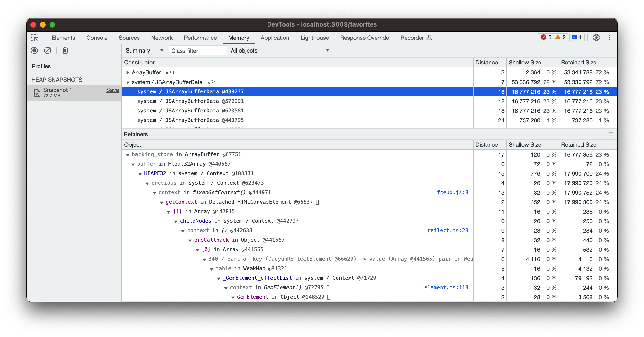Start recording with the take snapshot button
This screenshot has height=337, width=644.
[x=35, y=50]
